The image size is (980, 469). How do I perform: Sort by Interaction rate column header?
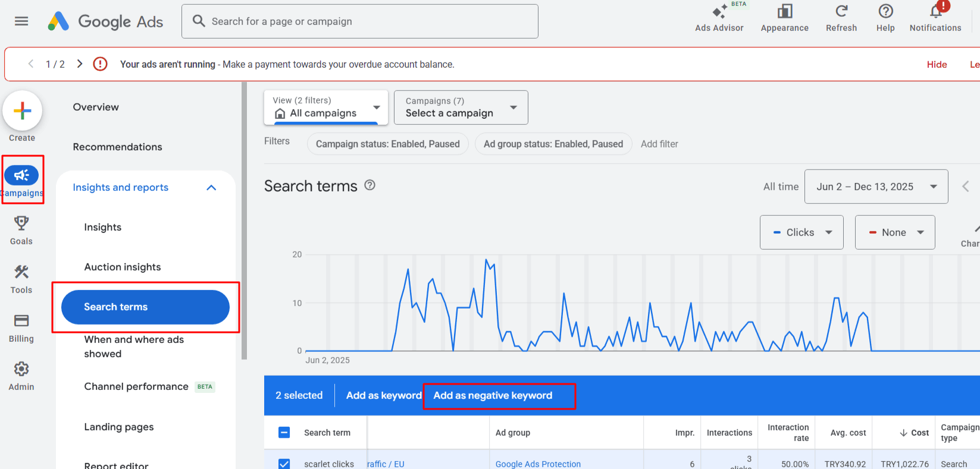pyautogui.click(x=788, y=433)
